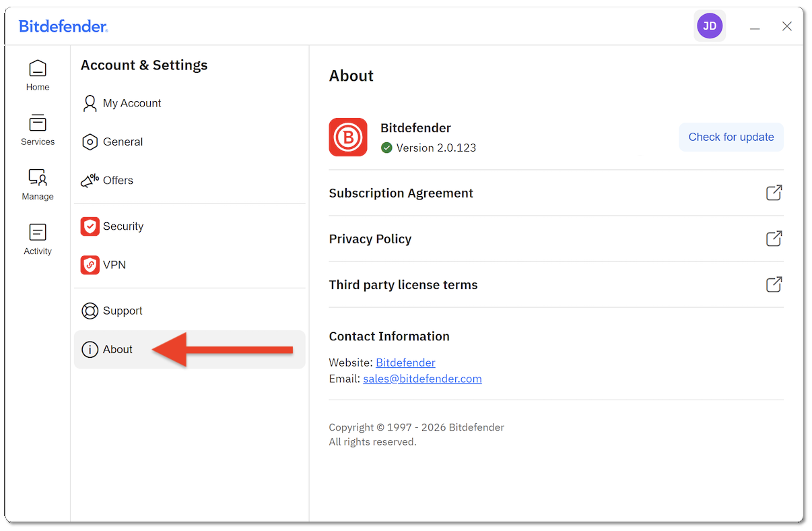Open the Services section icon
Viewport: 812px width, 531px height.
(x=38, y=123)
